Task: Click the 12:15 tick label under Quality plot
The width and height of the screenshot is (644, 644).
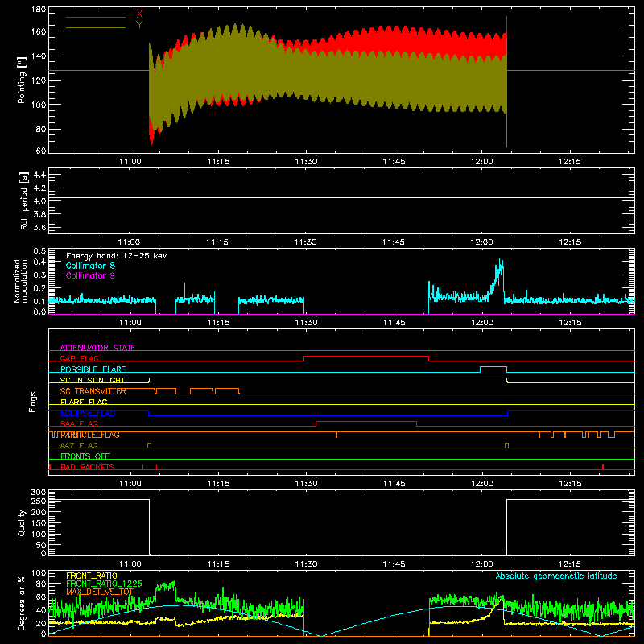Action: pos(570,564)
